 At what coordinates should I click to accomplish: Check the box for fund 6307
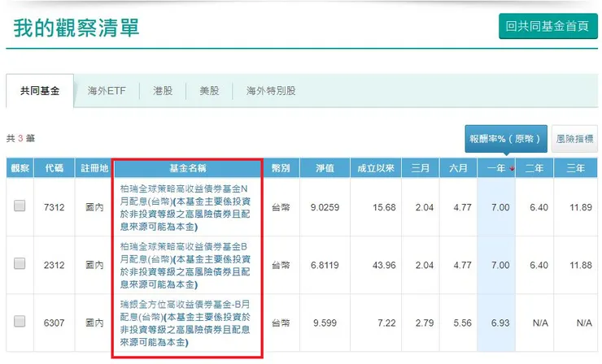[x=20, y=321]
